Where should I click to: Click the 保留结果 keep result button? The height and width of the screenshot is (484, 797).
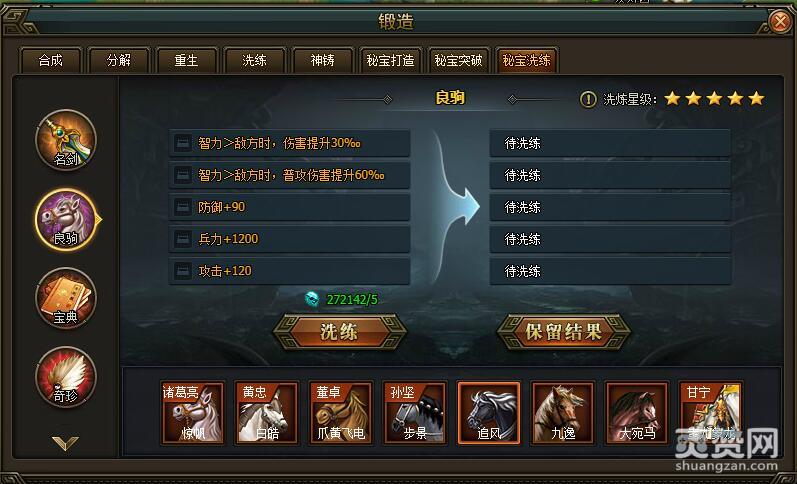(x=563, y=332)
